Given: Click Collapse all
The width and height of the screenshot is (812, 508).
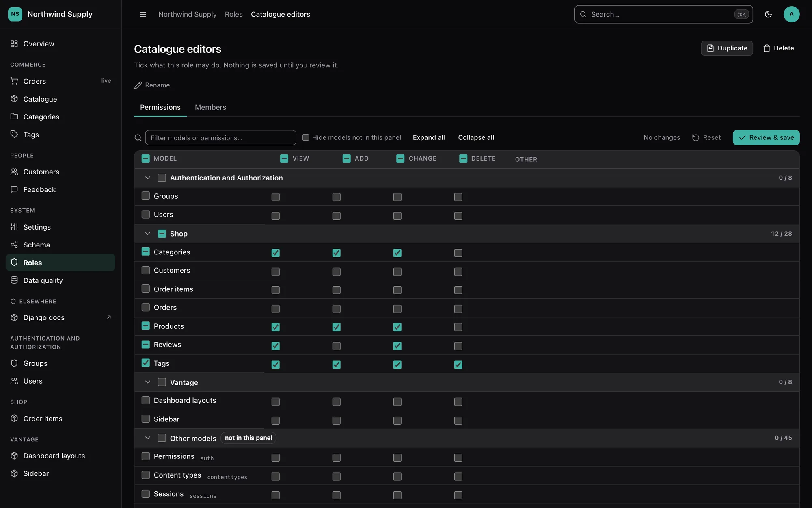Looking at the screenshot, I should point(476,137).
